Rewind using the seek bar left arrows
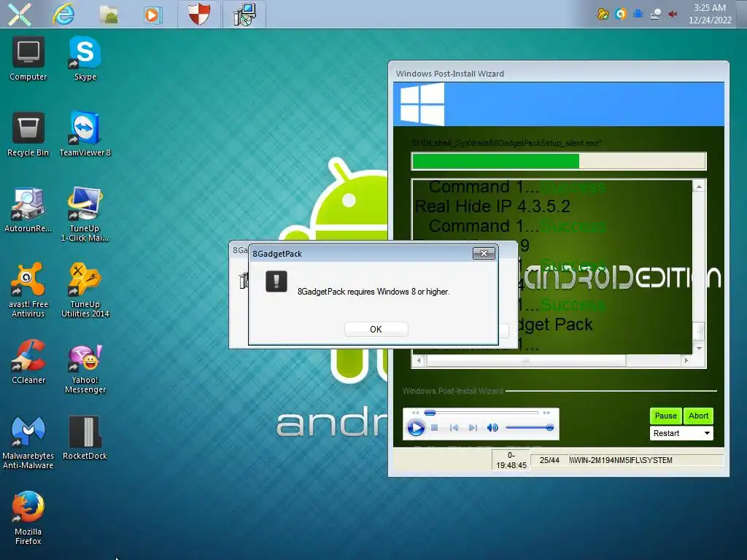The image size is (747, 560). (415, 413)
